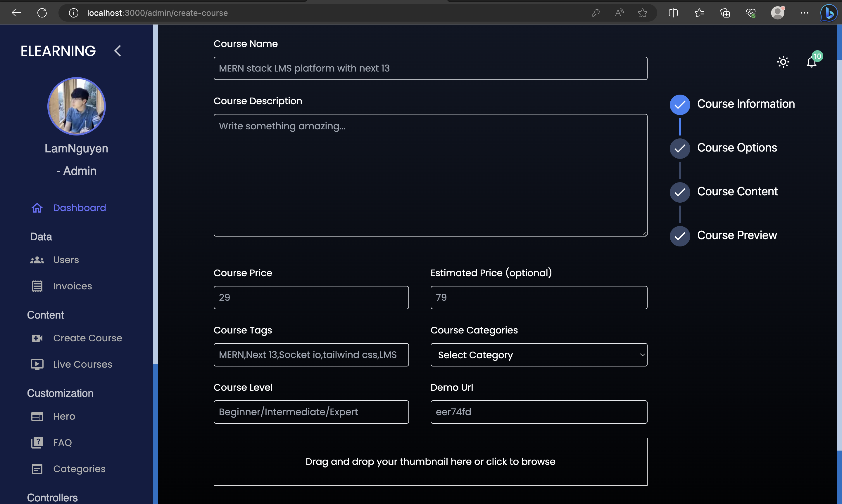Click the Hero customization icon
The height and width of the screenshot is (504, 842).
click(x=37, y=416)
